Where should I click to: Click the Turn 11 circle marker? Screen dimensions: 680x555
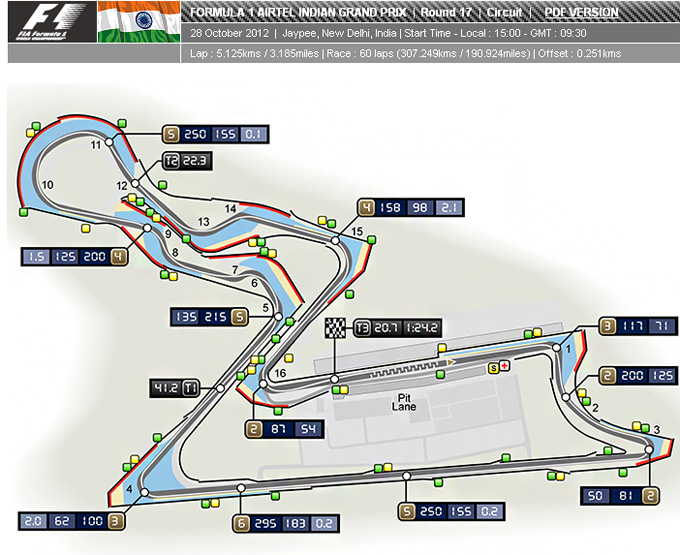coord(109,144)
